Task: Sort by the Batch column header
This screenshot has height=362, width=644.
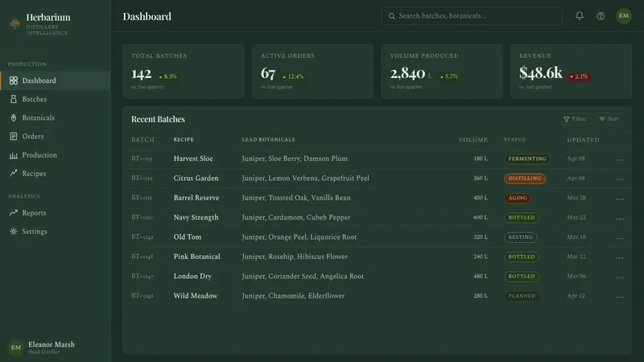Action: coord(143,139)
